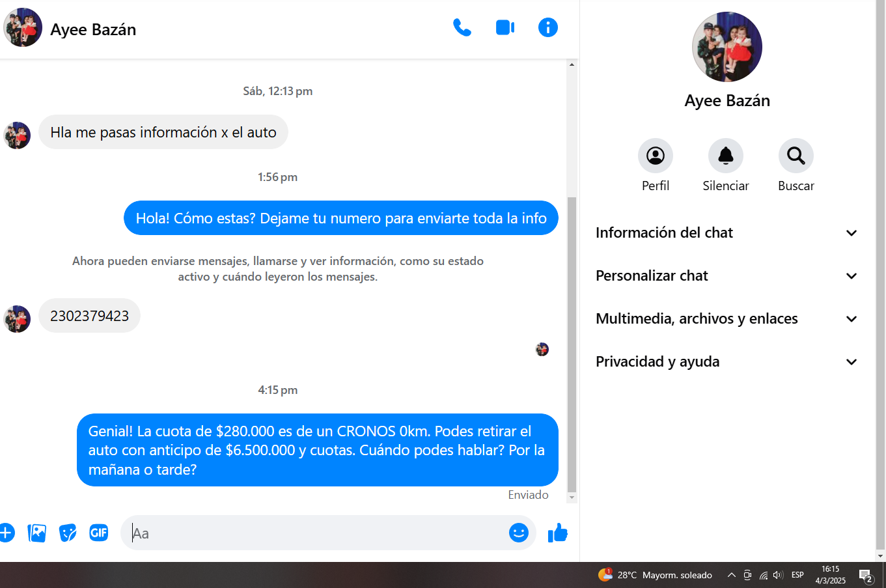Start a voice call with Ayee Bazán
This screenshot has height=588, width=886.
click(x=462, y=27)
